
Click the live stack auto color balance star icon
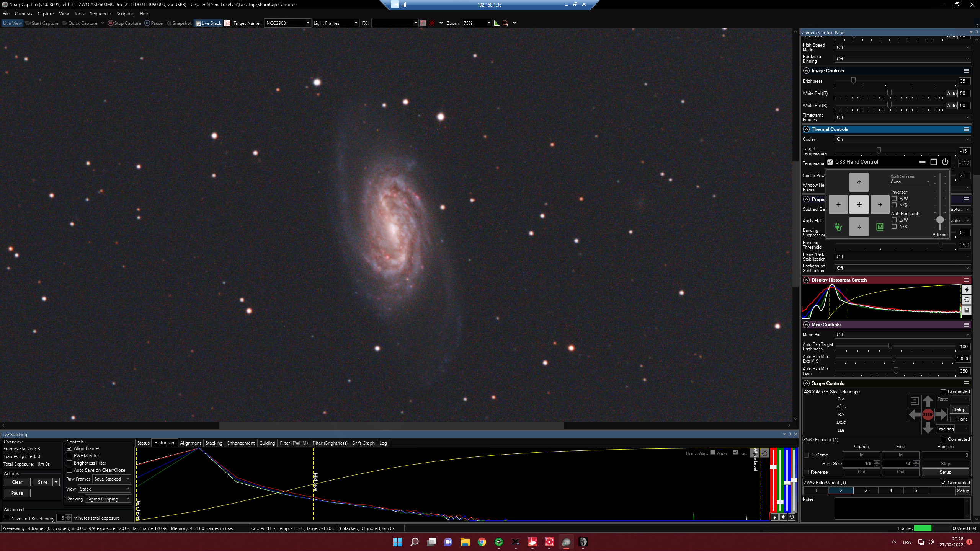pos(783,517)
